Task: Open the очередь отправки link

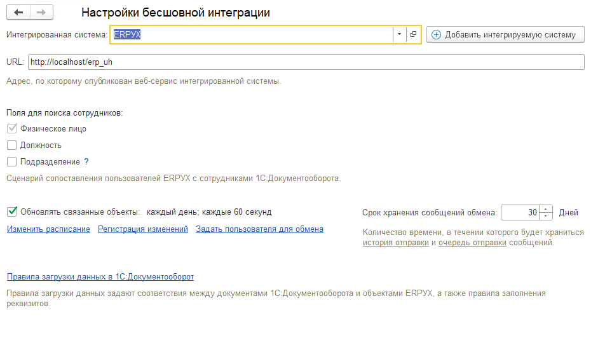Action: 472,243
